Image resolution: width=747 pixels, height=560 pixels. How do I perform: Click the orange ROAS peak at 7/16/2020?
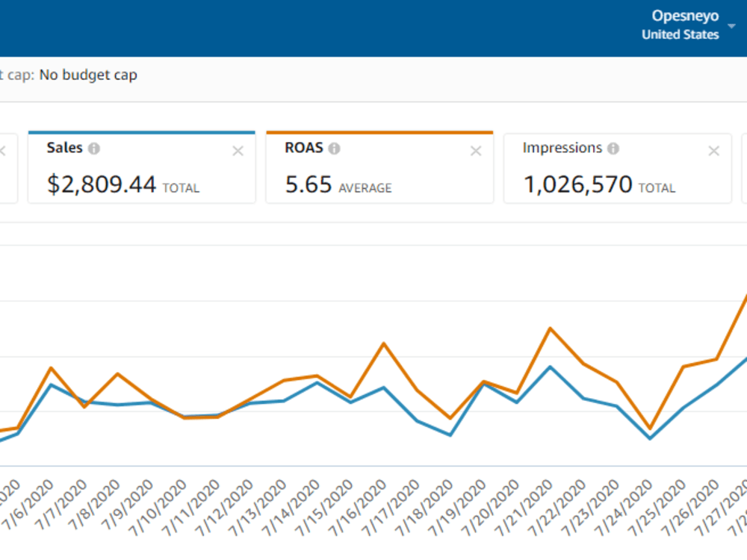(384, 343)
